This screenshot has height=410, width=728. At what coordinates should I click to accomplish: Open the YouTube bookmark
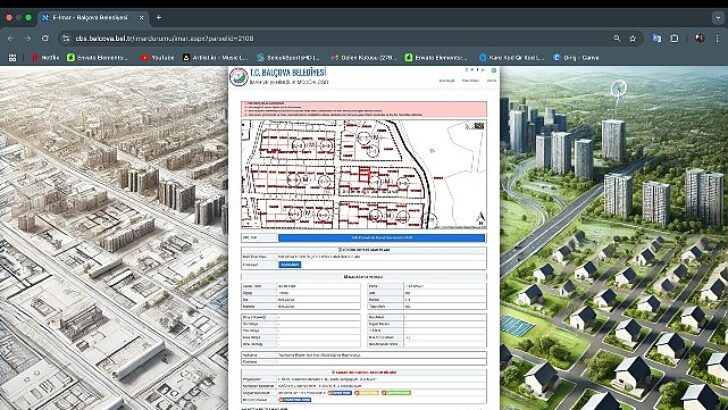[158, 58]
